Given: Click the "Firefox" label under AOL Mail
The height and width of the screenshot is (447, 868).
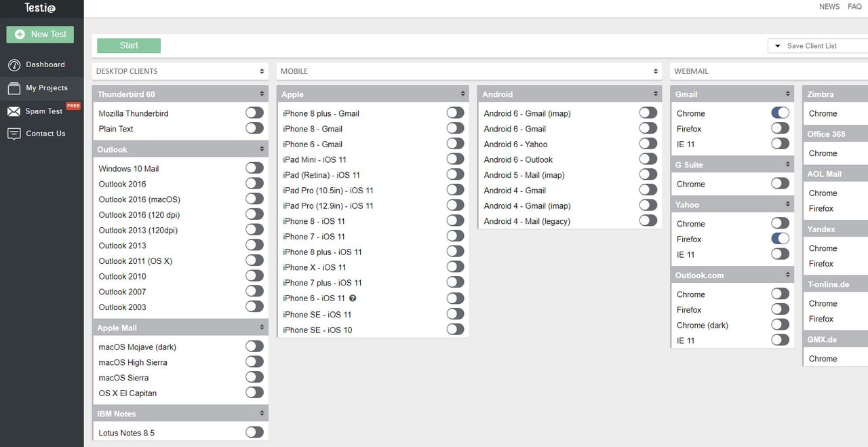Looking at the screenshot, I should point(821,209).
